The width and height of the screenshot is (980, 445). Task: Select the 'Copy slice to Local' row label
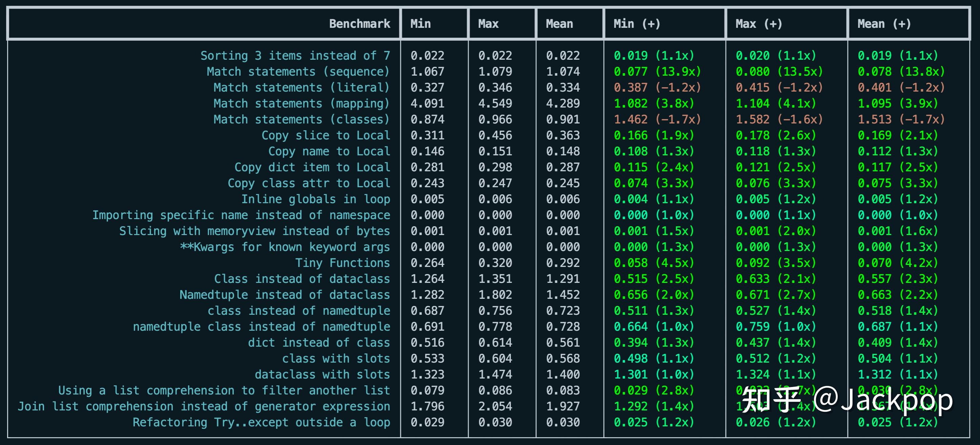coord(326,135)
